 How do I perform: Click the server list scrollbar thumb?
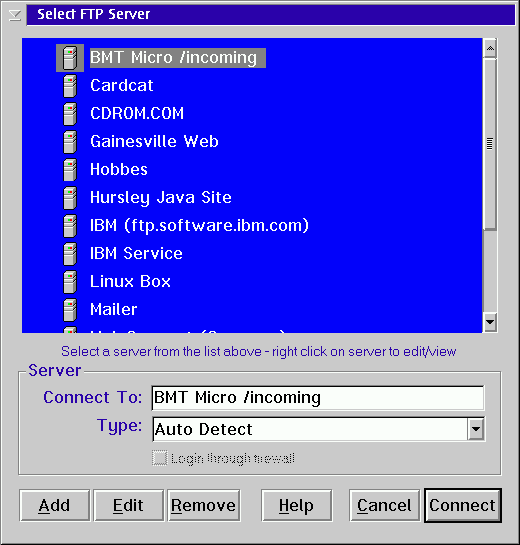490,144
